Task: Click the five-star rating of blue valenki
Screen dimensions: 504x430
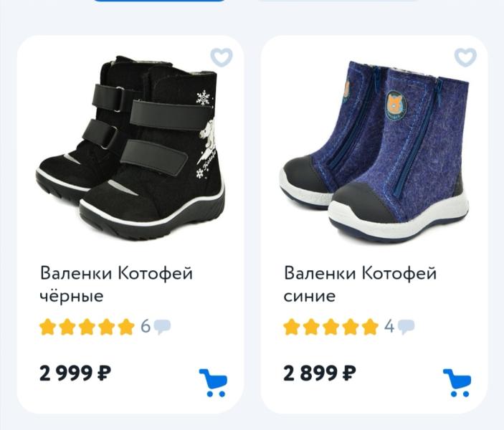Action: 331,327
